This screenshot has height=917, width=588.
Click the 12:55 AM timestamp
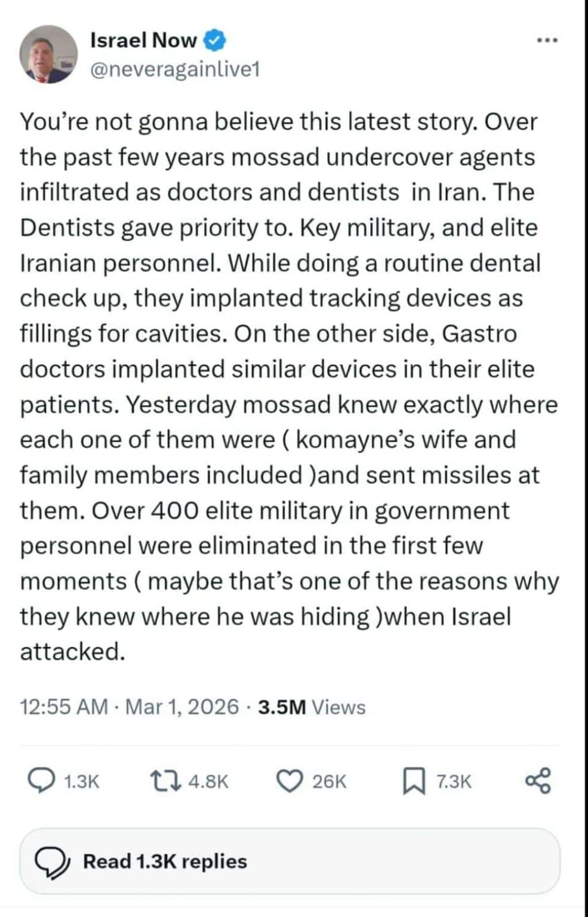pyautogui.click(x=64, y=707)
